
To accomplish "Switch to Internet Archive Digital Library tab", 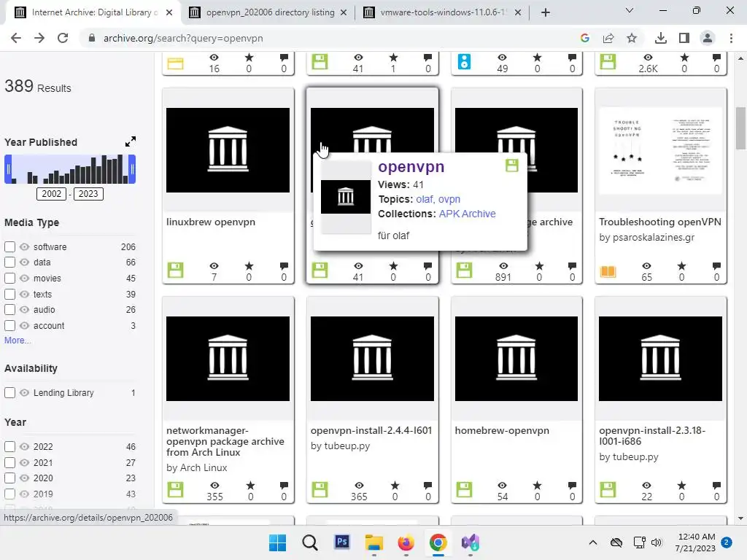I will click(95, 12).
